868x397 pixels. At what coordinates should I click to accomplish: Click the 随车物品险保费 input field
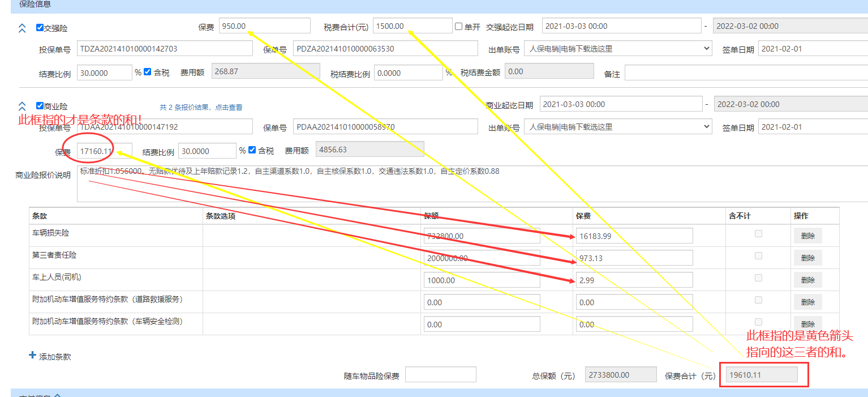(x=441, y=374)
